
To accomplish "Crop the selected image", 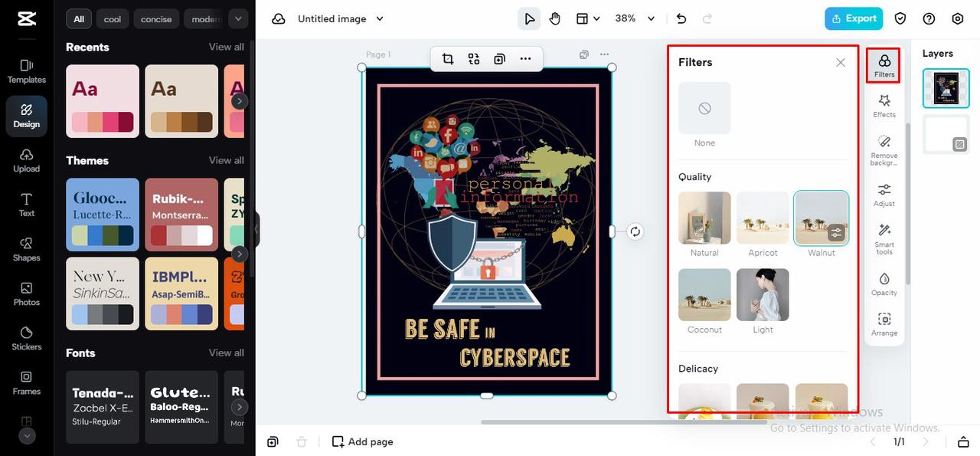I will point(448,59).
